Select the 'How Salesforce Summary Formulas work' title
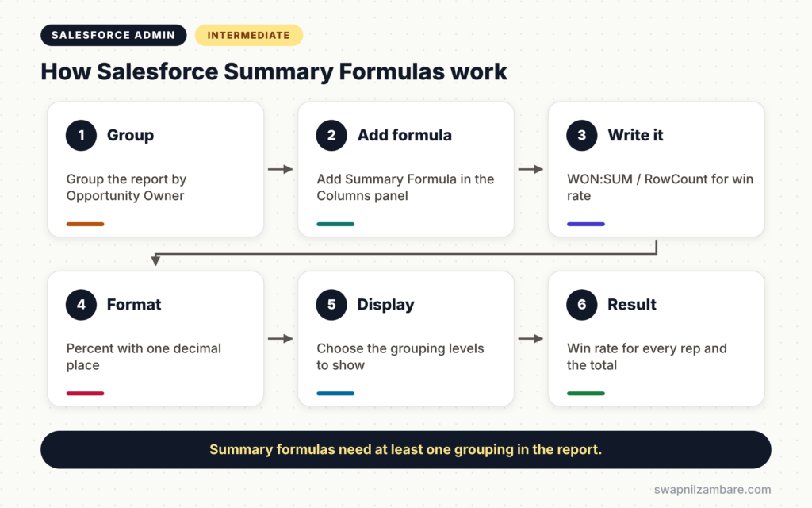Viewport: 812px width, 508px height. coord(274,71)
